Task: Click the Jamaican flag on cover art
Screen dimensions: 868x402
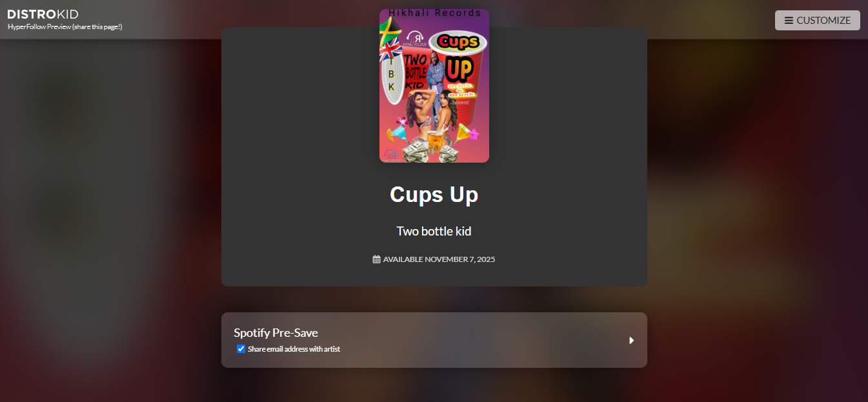Action: (x=390, y=29)
